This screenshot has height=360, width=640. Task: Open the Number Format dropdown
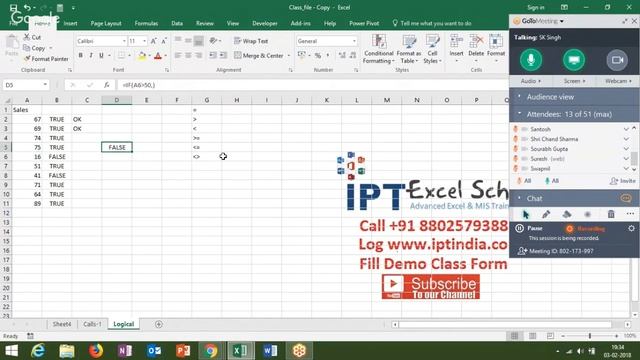tap(354, 41)
